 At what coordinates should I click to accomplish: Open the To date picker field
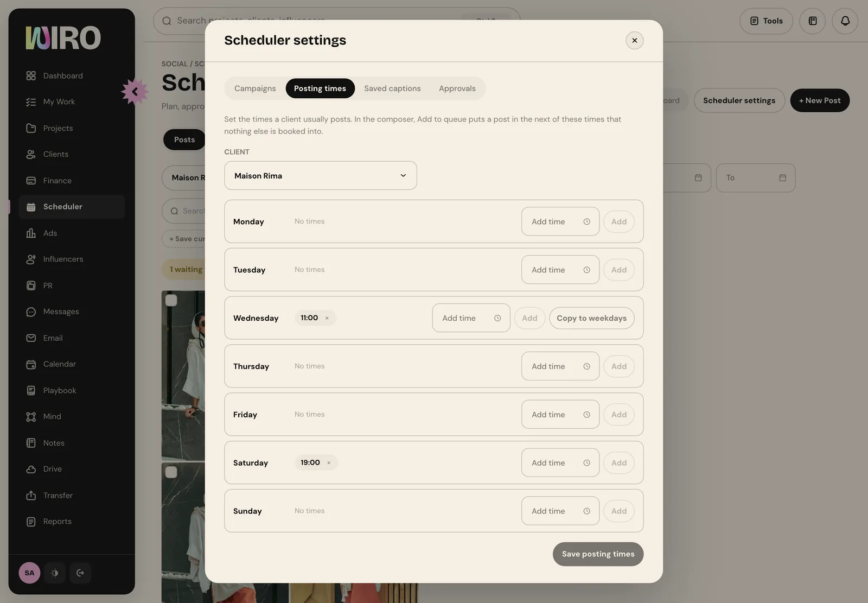(756, 178)
